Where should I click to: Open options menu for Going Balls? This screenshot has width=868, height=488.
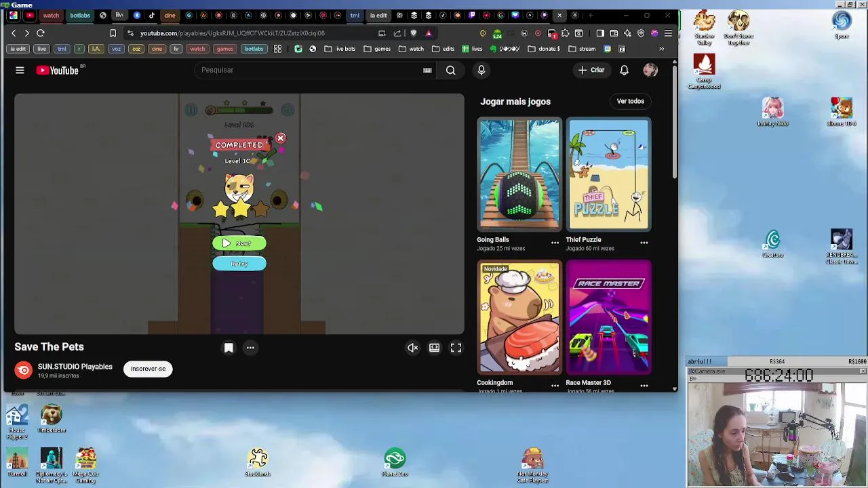click(555, 243)
